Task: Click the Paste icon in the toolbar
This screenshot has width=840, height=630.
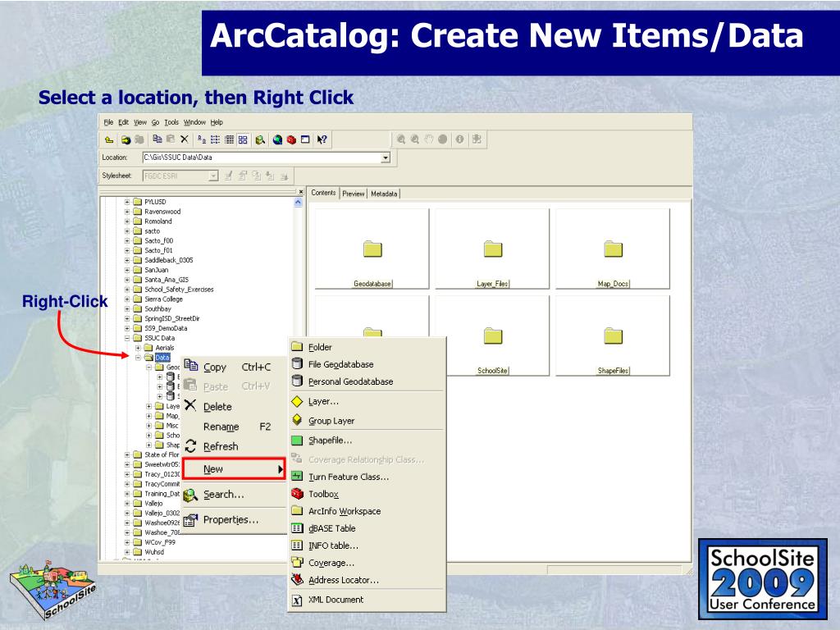Action: tap(171, 139)
